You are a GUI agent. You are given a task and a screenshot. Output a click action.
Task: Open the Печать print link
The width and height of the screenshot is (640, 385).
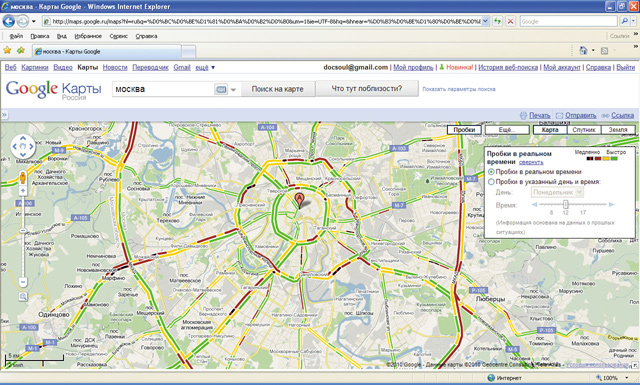pyautogui.click(x=540, y=116)
